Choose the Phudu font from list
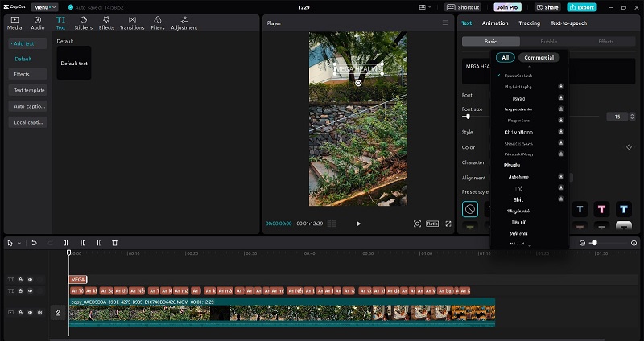Viewport: 644px width, 341px height. (x=512, y=164)
